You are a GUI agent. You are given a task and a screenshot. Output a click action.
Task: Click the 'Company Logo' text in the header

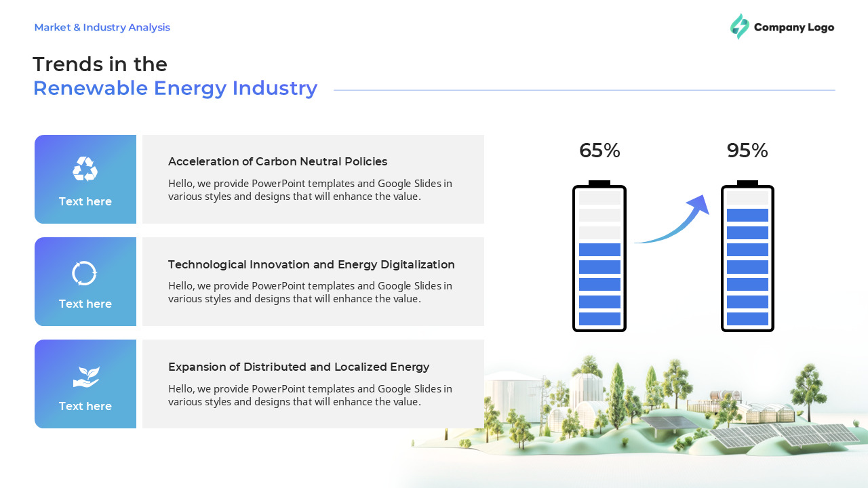point(795,27)
